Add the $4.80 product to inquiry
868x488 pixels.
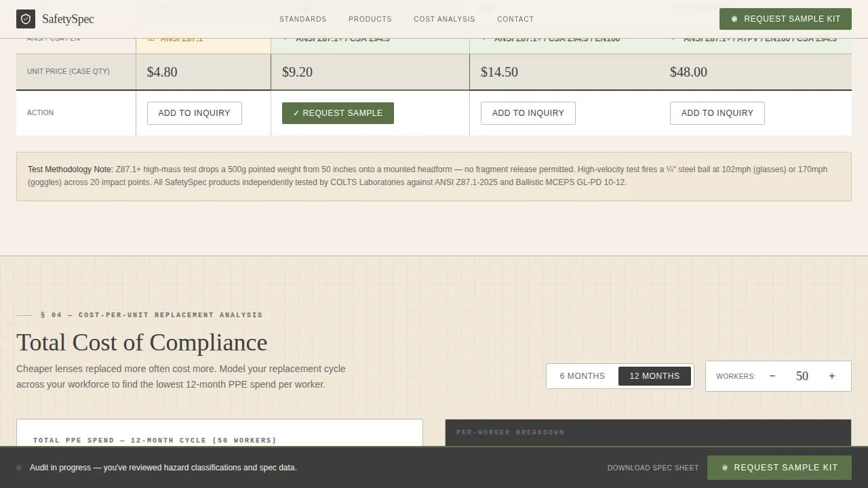194,113
